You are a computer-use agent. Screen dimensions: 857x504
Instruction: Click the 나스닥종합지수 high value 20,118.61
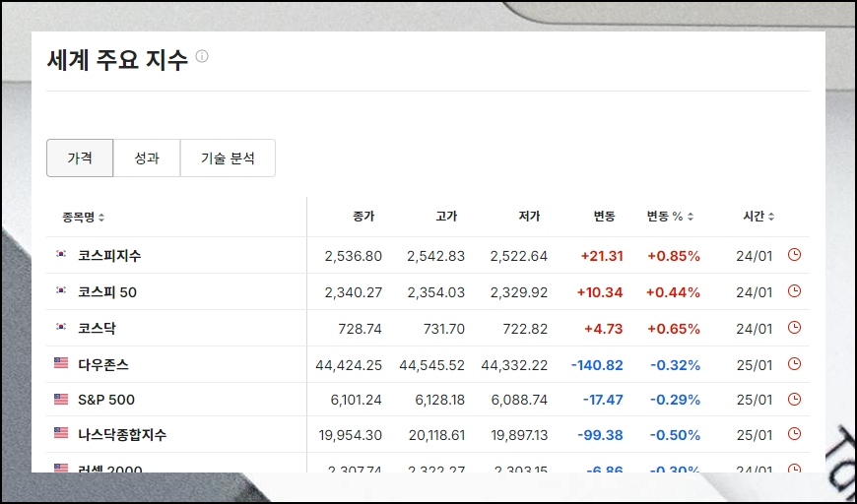pyautogui.click(x=436, y=435)
